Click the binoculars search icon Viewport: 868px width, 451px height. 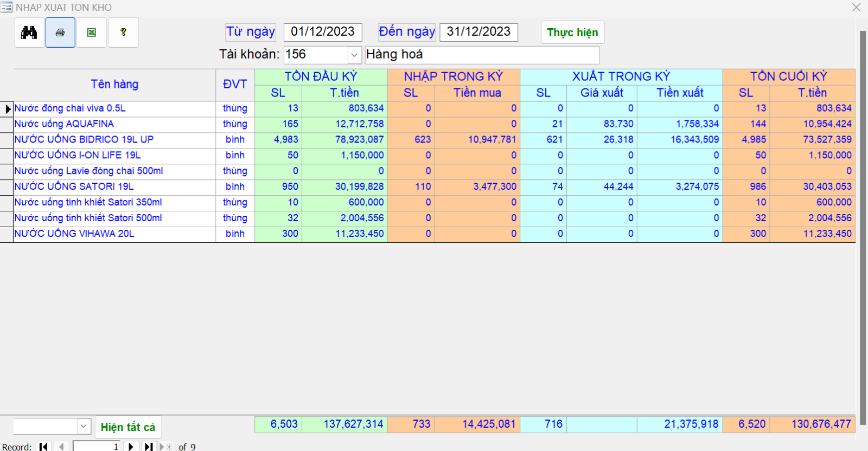pyautogui.click(x=29, y=33)
